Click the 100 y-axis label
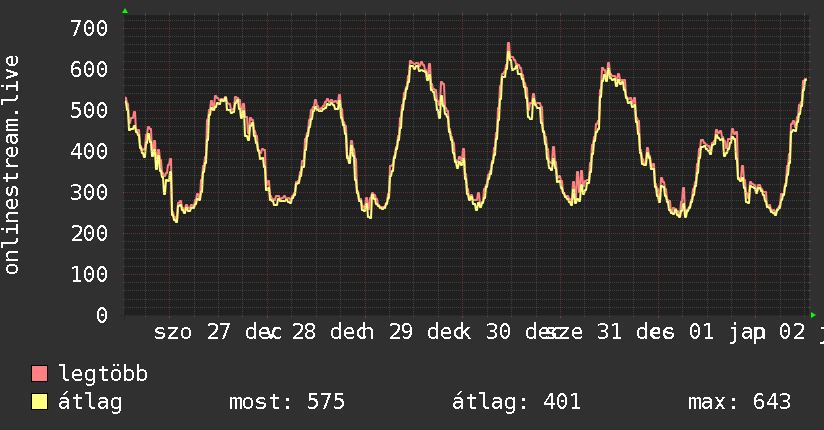The image size is (824, 430). pos(89,274)
